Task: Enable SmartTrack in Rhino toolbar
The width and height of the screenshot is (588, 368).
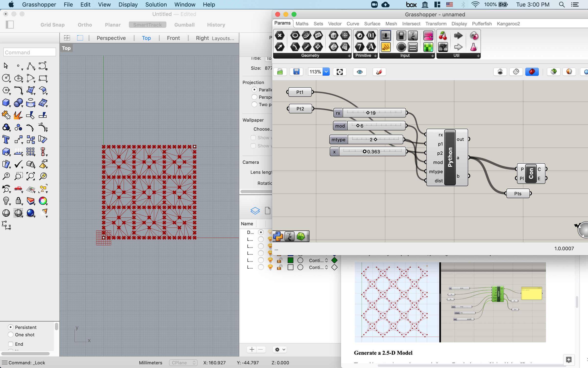Action: [147, 25]
